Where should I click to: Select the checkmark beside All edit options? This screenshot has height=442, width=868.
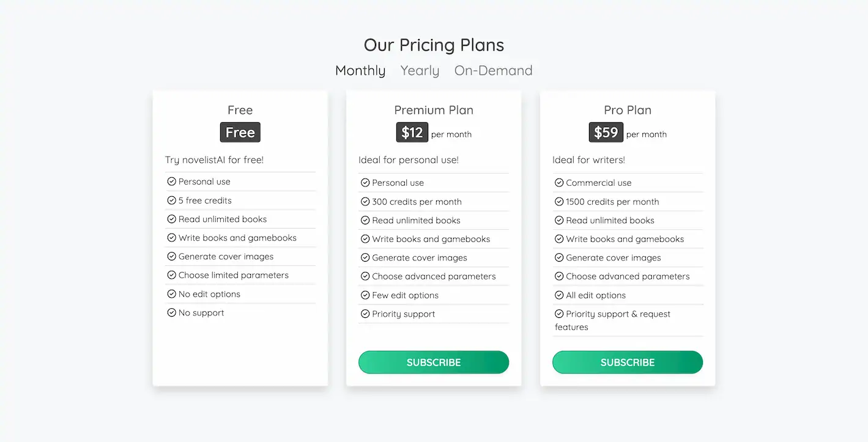pyautogui.click(x=559, y=295)
